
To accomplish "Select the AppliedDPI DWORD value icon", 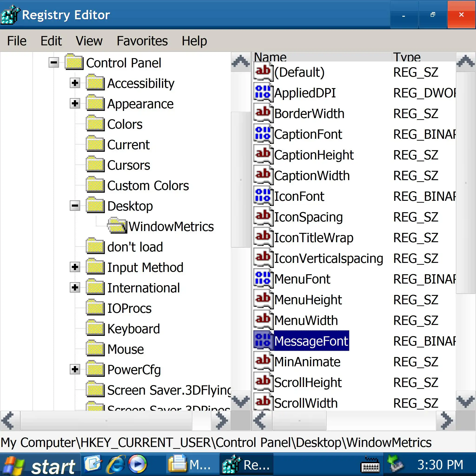I will coord(263,93).
